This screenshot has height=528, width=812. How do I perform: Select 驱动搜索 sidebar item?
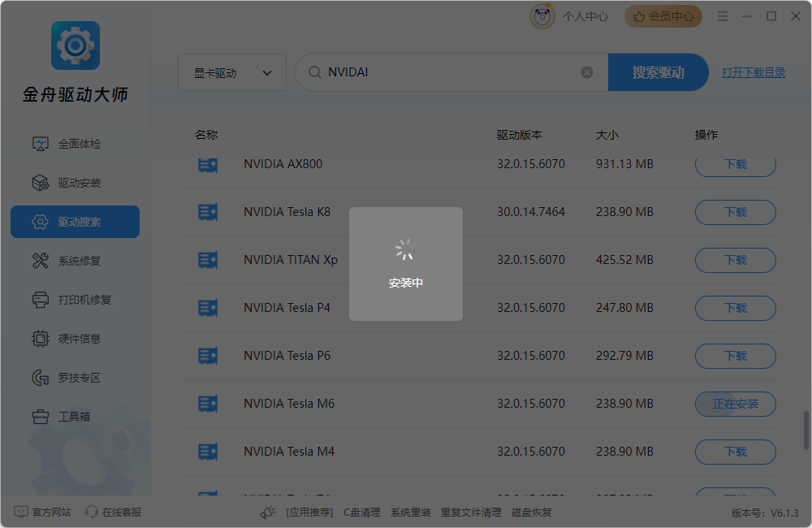point(75,222)
